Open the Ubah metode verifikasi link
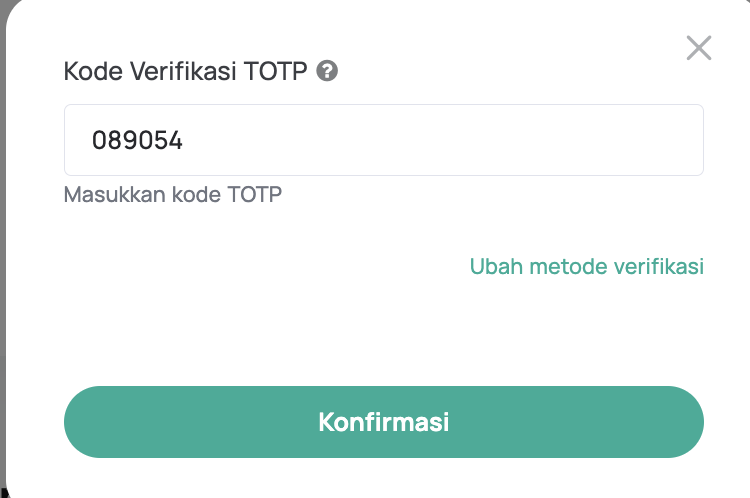 click(x=586, y=266)
